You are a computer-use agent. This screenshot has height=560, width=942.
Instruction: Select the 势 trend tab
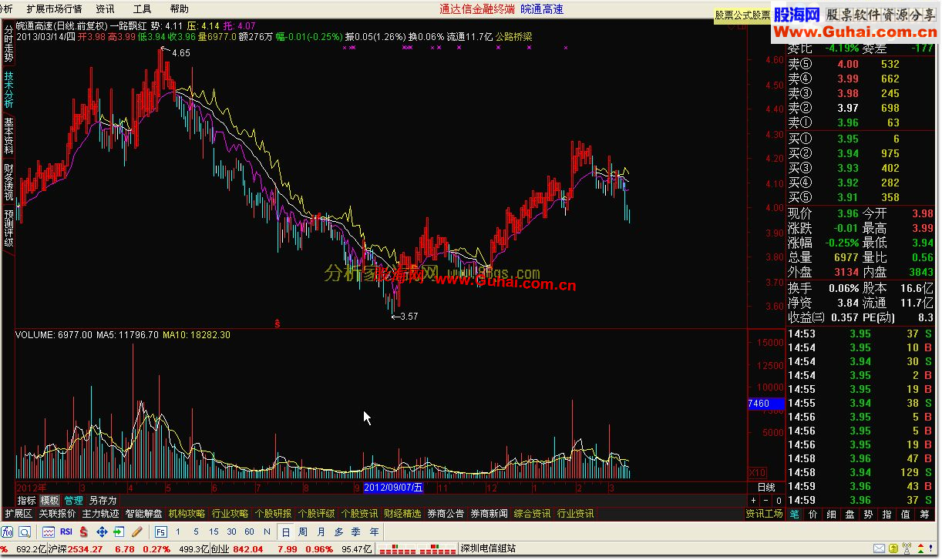pos(869,514)
